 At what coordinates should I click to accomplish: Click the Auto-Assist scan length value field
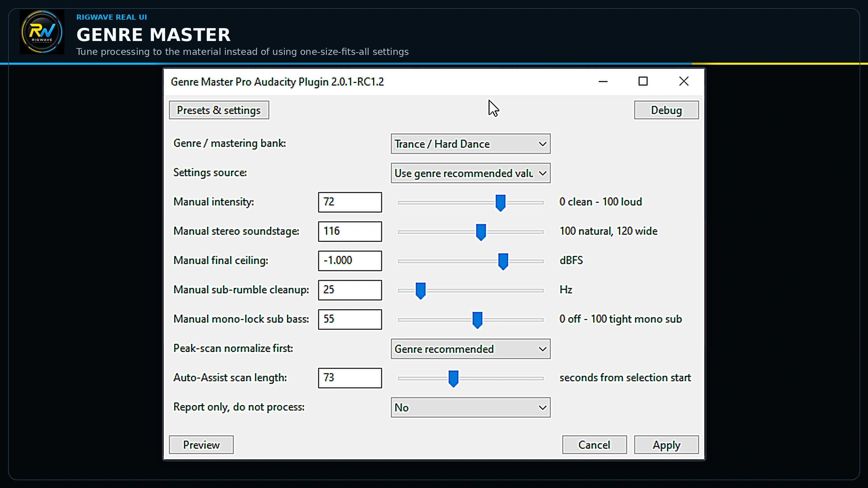tap(350, 378)
